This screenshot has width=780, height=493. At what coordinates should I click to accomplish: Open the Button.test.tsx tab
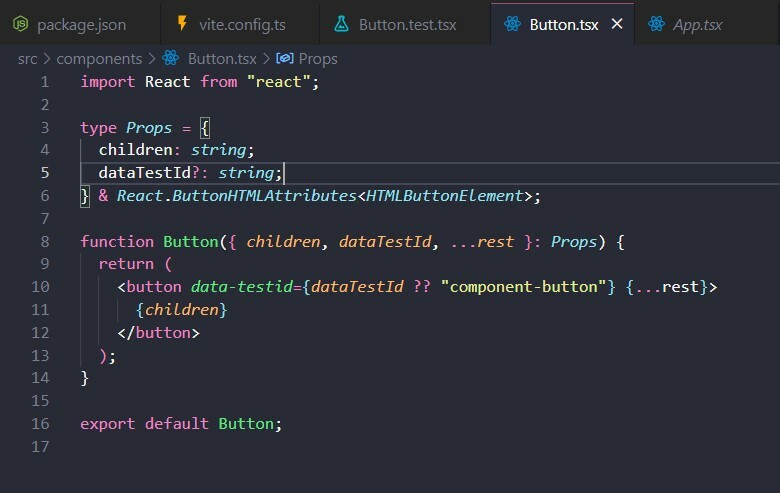(x=405, y=24)
